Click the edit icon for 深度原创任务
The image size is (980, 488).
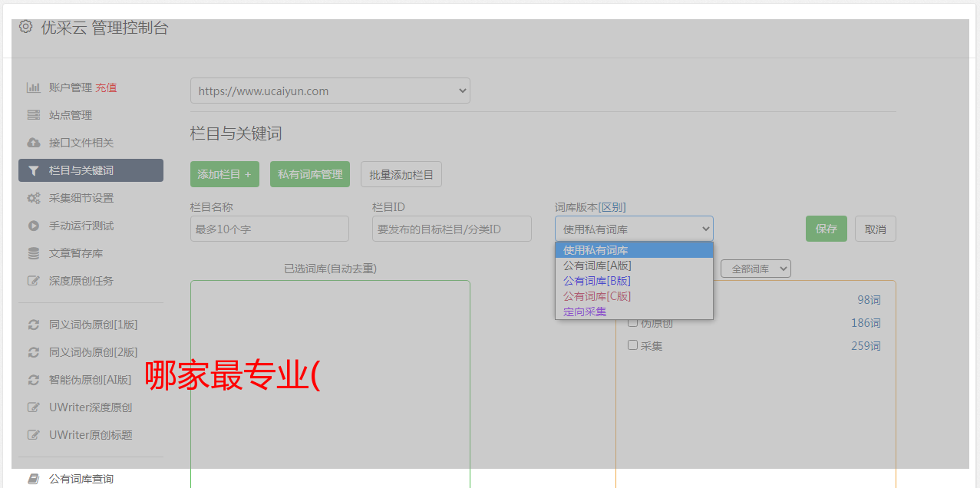pos(33,281)
